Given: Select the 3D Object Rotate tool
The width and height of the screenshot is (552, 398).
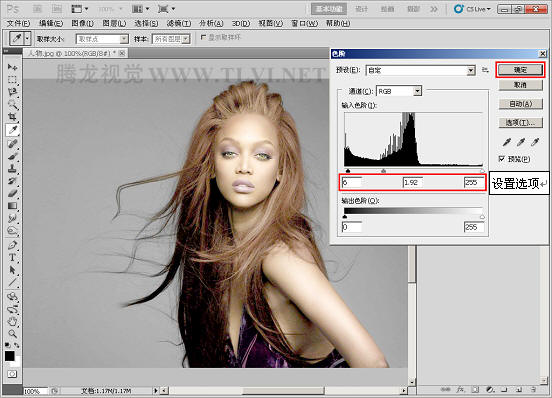Looking at the screenshot, I should 12,296.
